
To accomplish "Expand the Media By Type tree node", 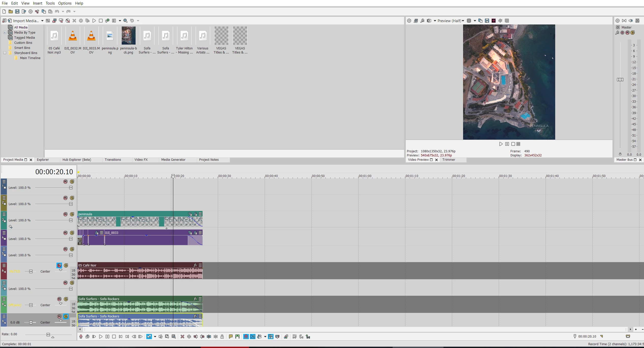I will [5, 32].
